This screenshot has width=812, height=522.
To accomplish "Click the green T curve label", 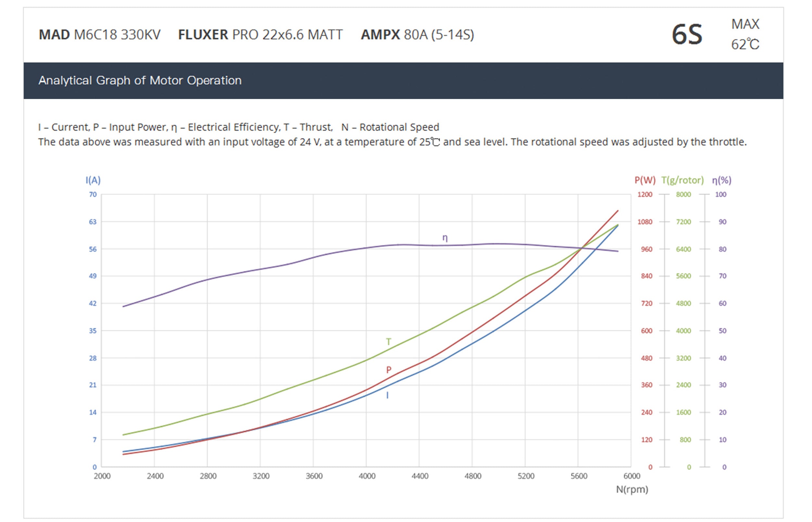I will 388,342.
